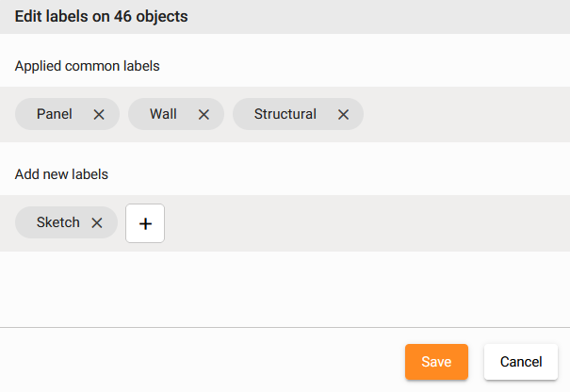Click the 'Applied common labels' heading
The width and height of the screenshot is (570, 392).
tap(87, 66)
